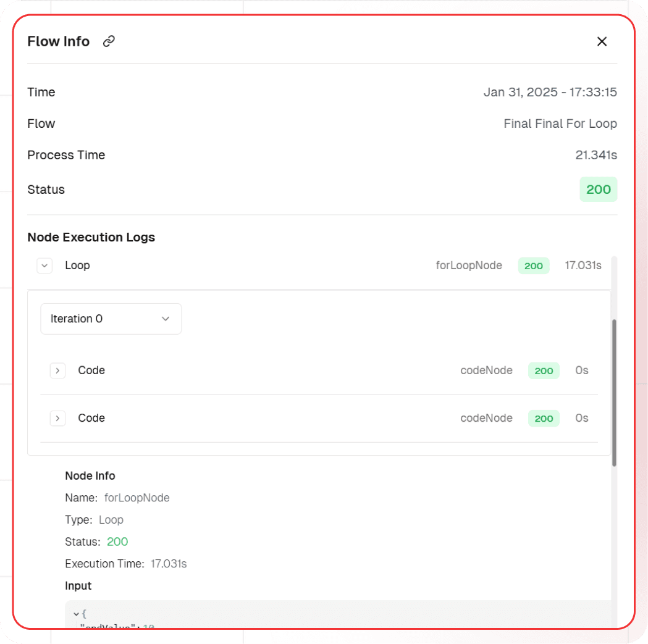Click the second Code row's 200 badge
Viewport: 648px width, 644px height.
pyautogui.click(x=544, y=418)
